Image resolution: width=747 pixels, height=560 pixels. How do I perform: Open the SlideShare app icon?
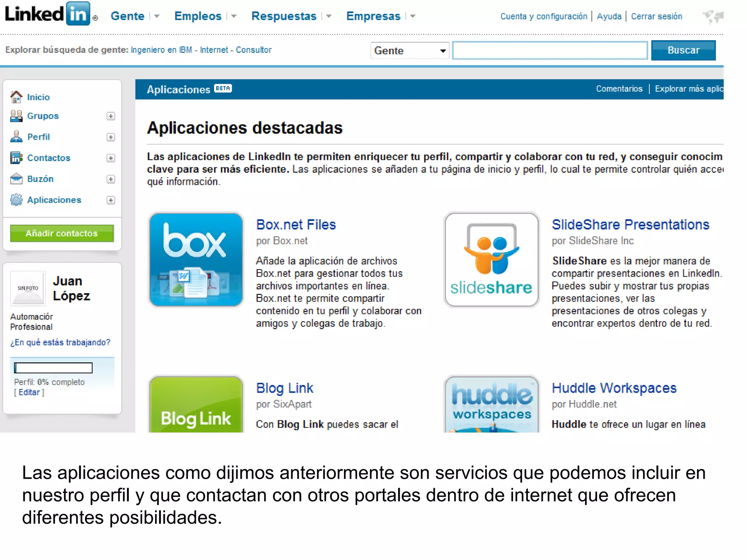click(491, 260)
